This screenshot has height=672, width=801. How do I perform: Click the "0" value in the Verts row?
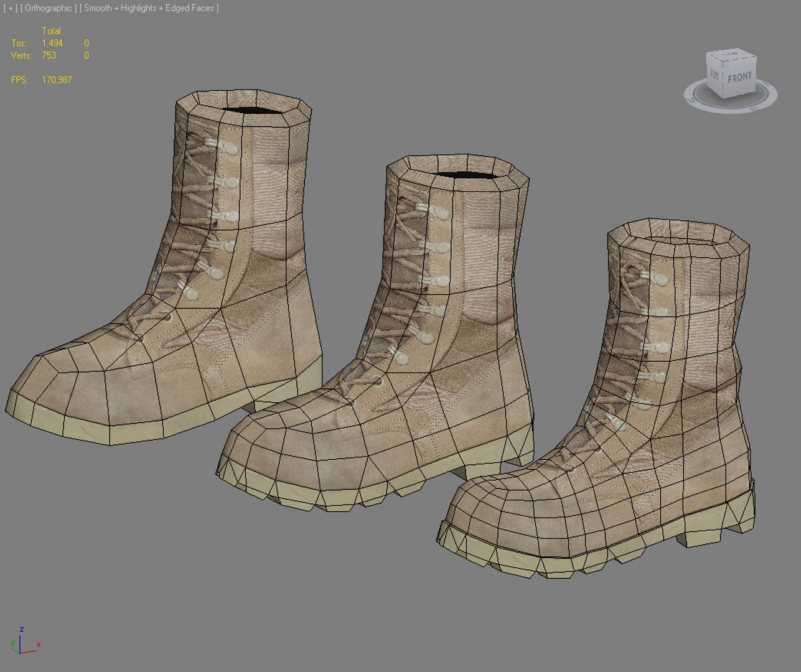[87, 55]
